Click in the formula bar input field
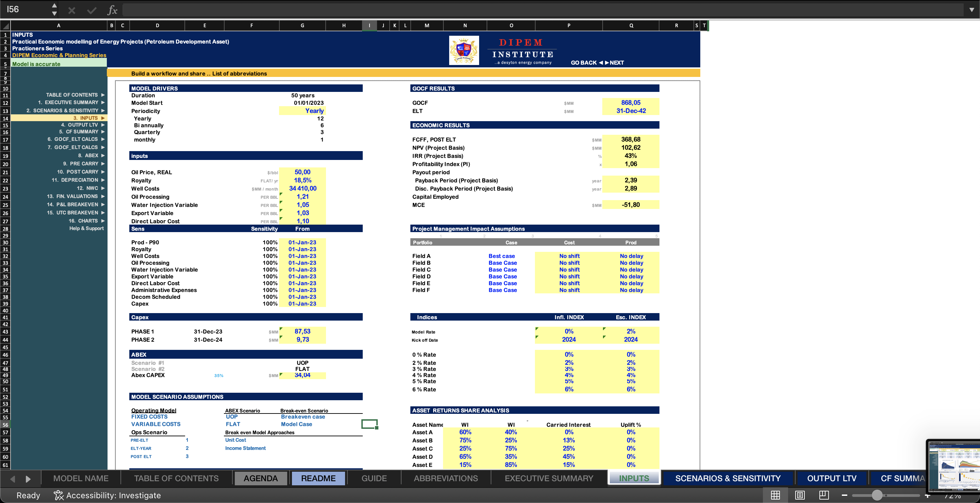Screen dimensions: 980x503 pos(544,10)
